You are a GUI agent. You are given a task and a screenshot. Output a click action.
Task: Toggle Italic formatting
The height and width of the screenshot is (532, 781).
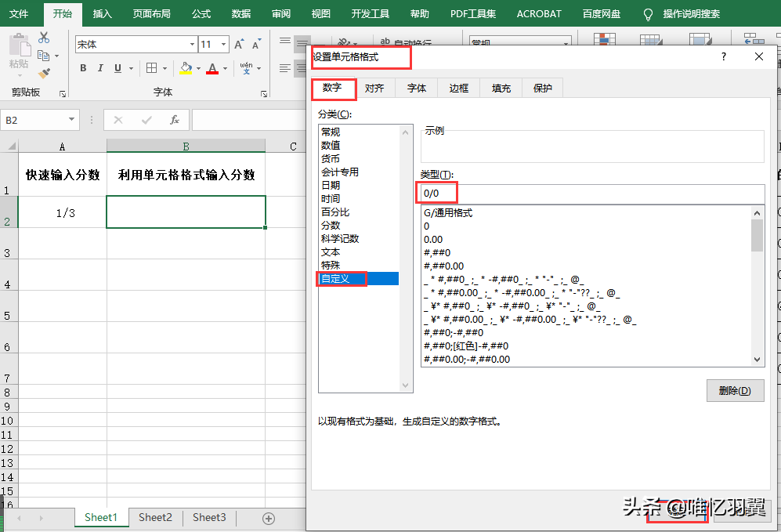pos(100,68)
